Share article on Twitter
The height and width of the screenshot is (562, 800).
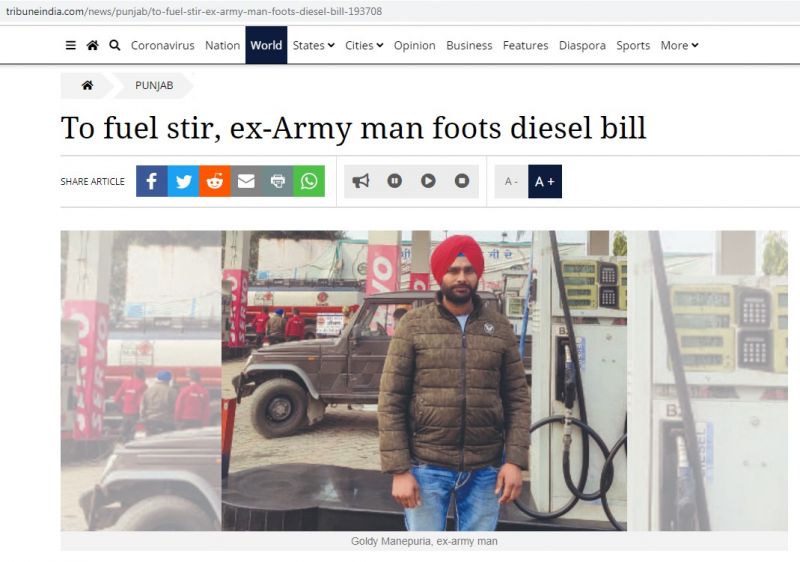click(x=183, y=181)
